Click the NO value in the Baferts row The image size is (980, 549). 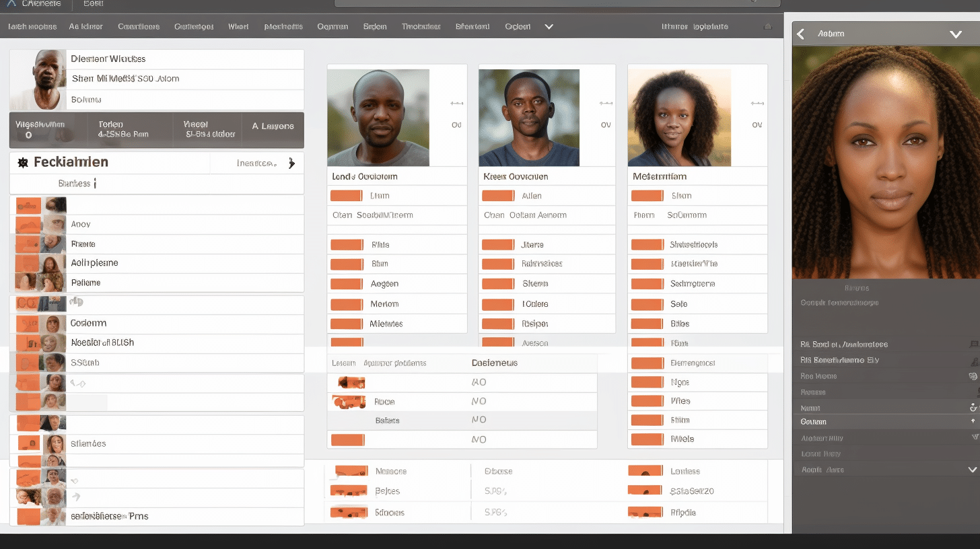click(x=479, y=420)
